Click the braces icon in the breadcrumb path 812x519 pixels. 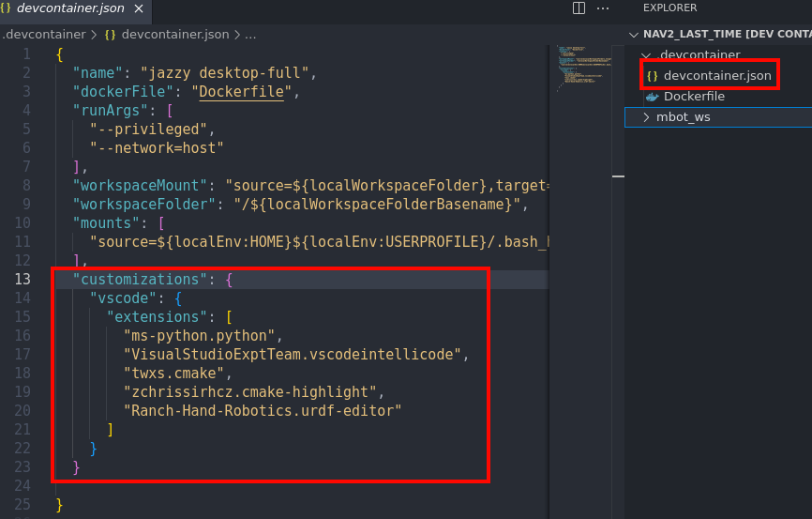point(111,35)
